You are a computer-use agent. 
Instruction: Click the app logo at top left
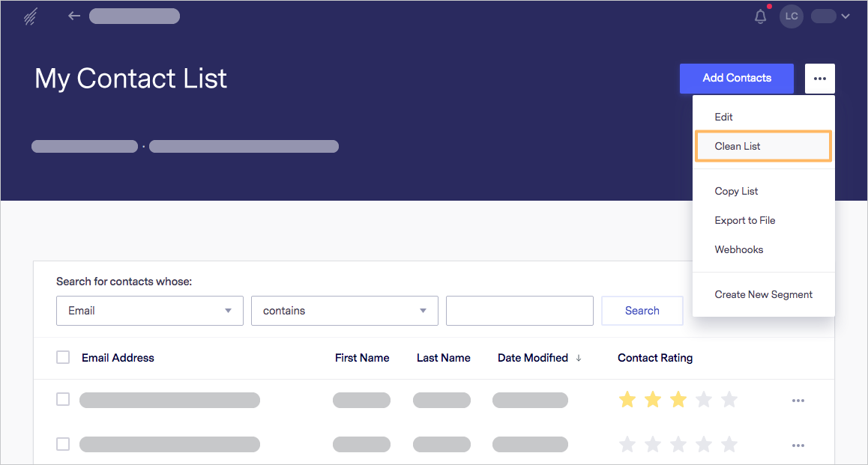(x=31, y=16)
